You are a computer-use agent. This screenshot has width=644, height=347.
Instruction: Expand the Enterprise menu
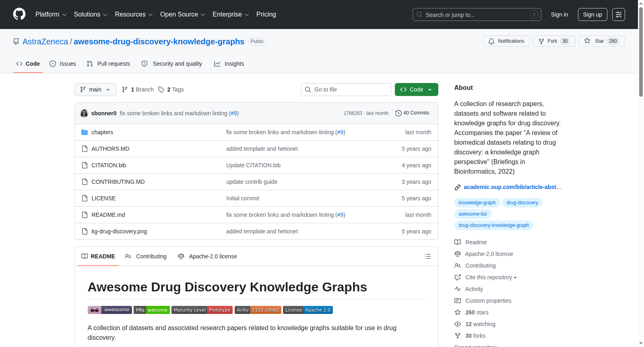[231, 15]
